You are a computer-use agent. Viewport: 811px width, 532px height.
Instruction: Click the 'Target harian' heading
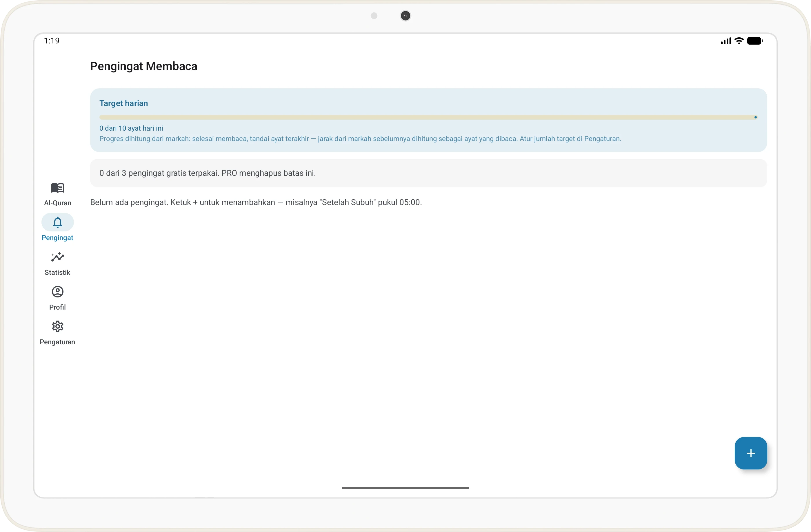(x=124, y=103)
